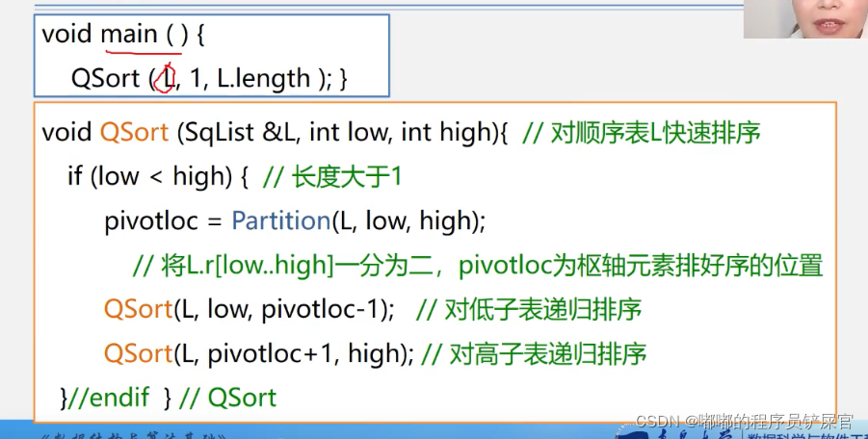868x439 pixels.
Task: Click the QSort call with pivotloc+1
Action: [x=258, y=353]
